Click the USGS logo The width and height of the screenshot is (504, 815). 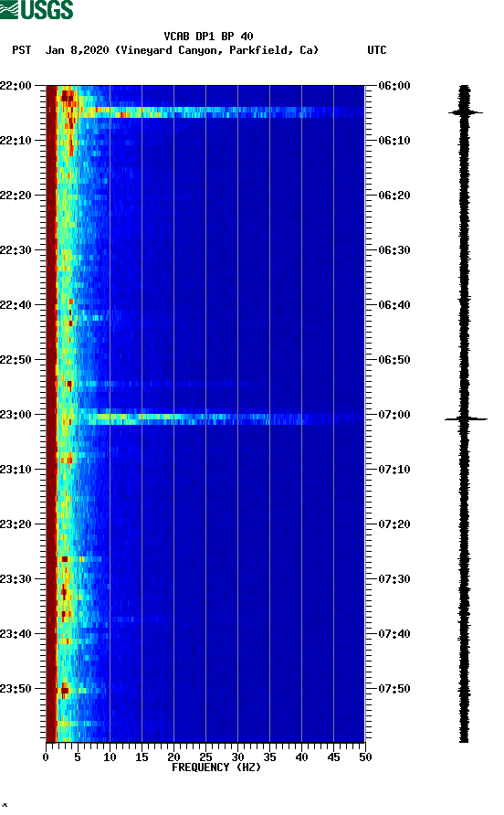(37, 9)
